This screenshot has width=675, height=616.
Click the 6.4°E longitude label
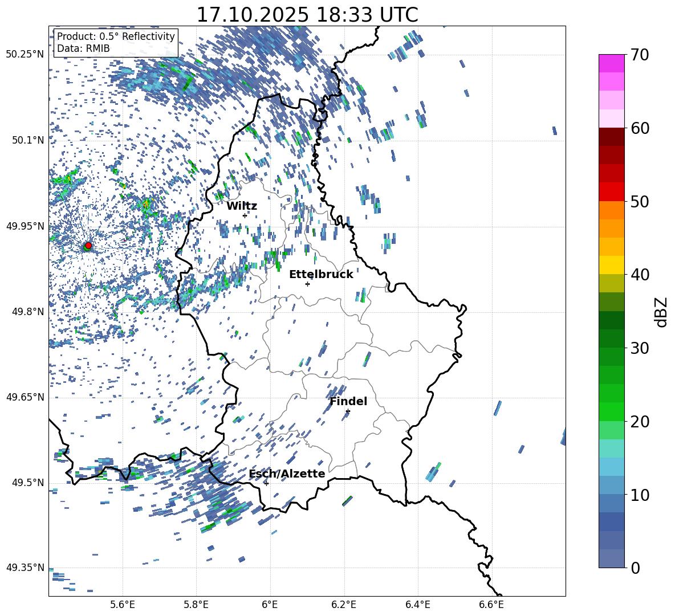pyautogui.click(x=417, y=605)
